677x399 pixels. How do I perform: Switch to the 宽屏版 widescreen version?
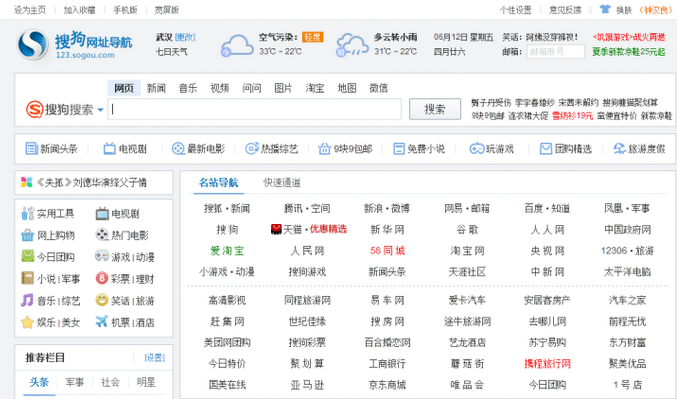167,10
